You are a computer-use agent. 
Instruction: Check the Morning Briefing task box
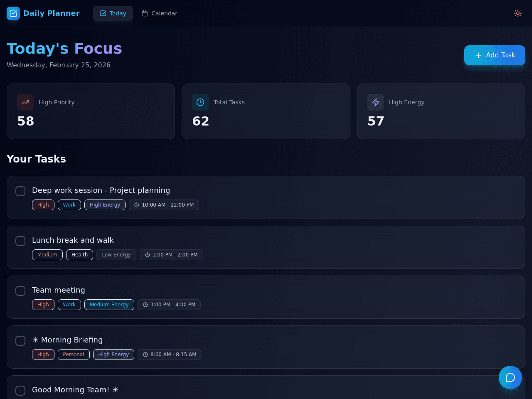click(20, 341)
